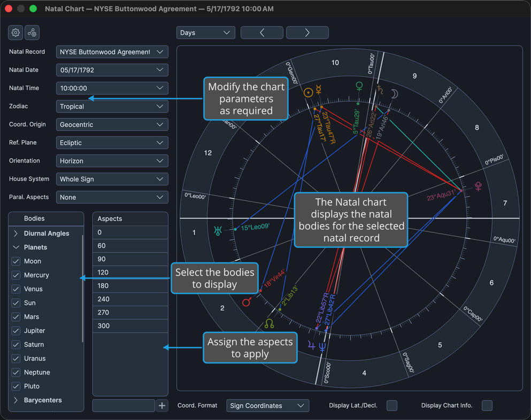Expand the Diurnal Angles group
This screenshot has height=420, width=531.
16,234
